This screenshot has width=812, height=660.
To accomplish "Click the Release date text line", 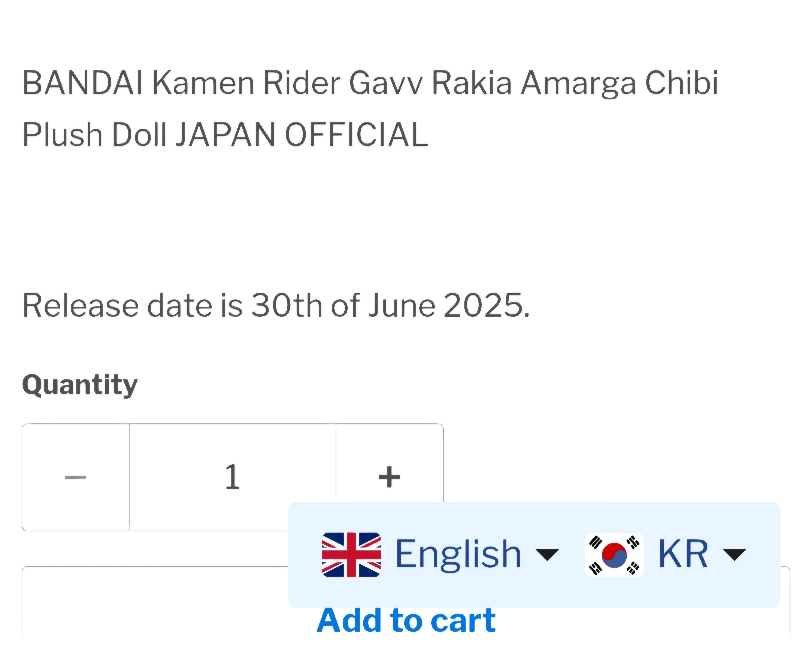I will pyautogui.click(x=276, y=305).
